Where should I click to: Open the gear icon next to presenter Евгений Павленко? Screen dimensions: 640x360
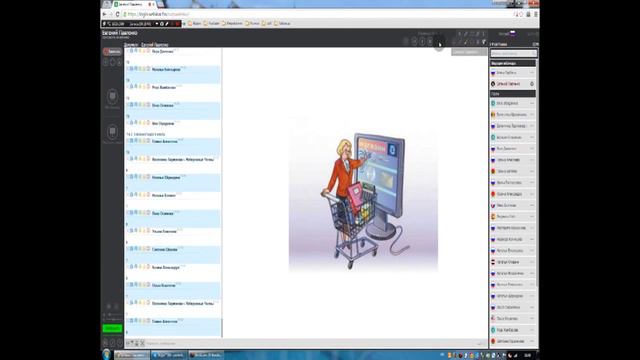click(531, 84)
